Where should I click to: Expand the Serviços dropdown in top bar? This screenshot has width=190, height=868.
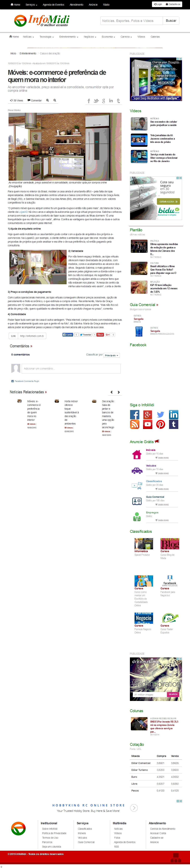click(31, 5)
